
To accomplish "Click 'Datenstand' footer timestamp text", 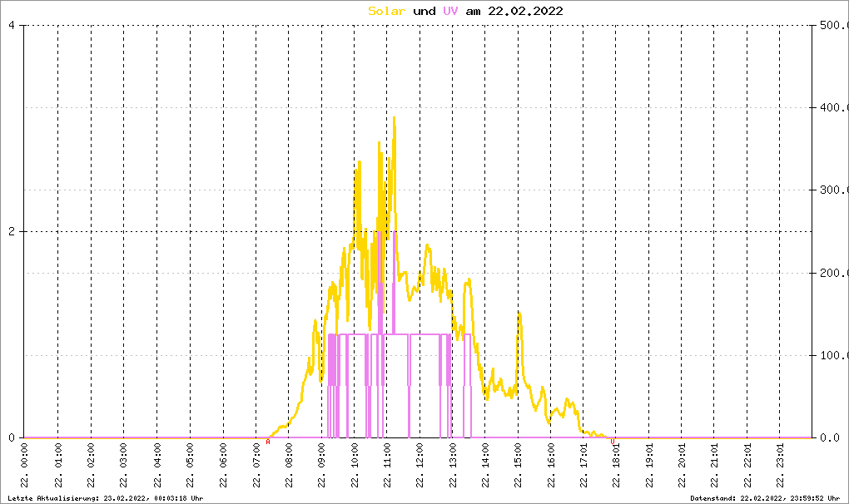I will tap(766, 498).
